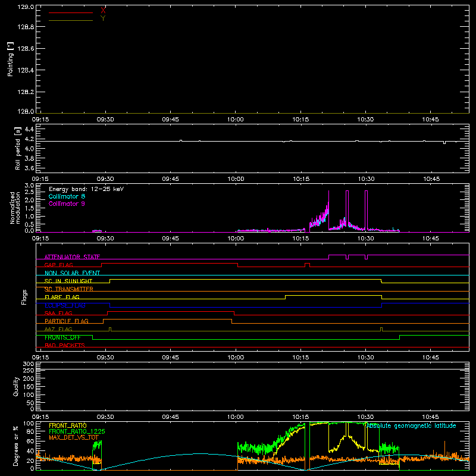Click the SC_TRANSMITTER label
This screenshot has width=476, height=476.
pos(69,289)
